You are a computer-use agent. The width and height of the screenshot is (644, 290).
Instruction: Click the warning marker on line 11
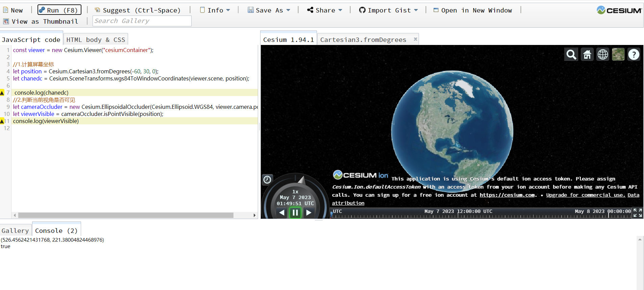(2, 121)
